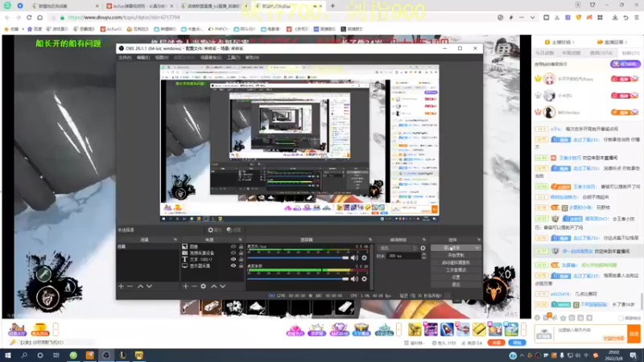644x362 pixels.
Task: Click 滤镜 filters button above OBS sources
Action: click(233, 230)
